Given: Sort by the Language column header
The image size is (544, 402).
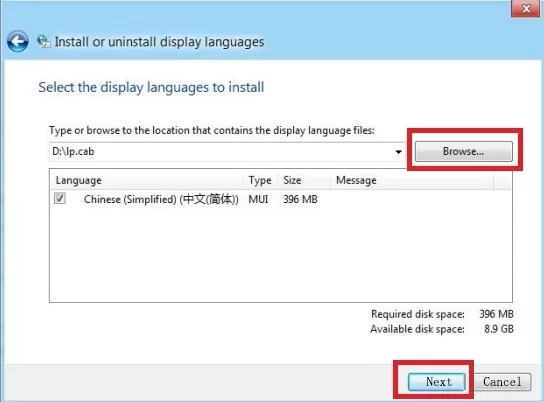Looking at the screenshot, I should 146,180.
